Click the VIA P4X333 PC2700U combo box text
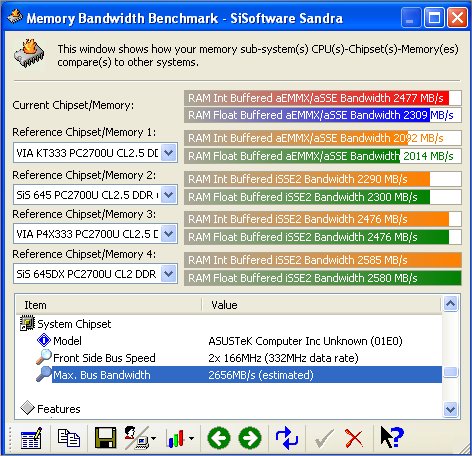The height and width of the screenshot is (456, 472). click(x=87, y=234)
